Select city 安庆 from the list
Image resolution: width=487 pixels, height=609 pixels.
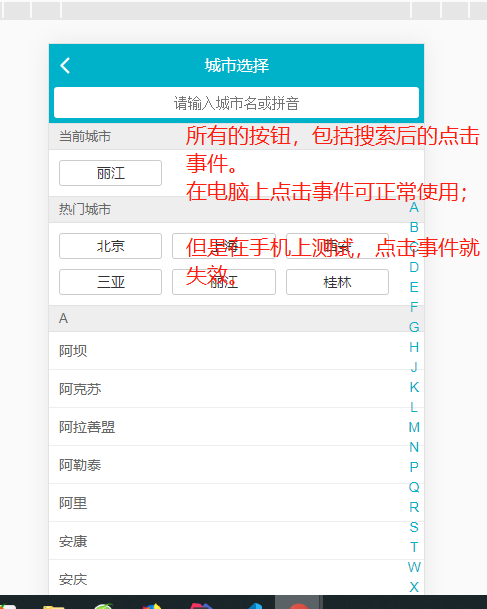[236, 578]
